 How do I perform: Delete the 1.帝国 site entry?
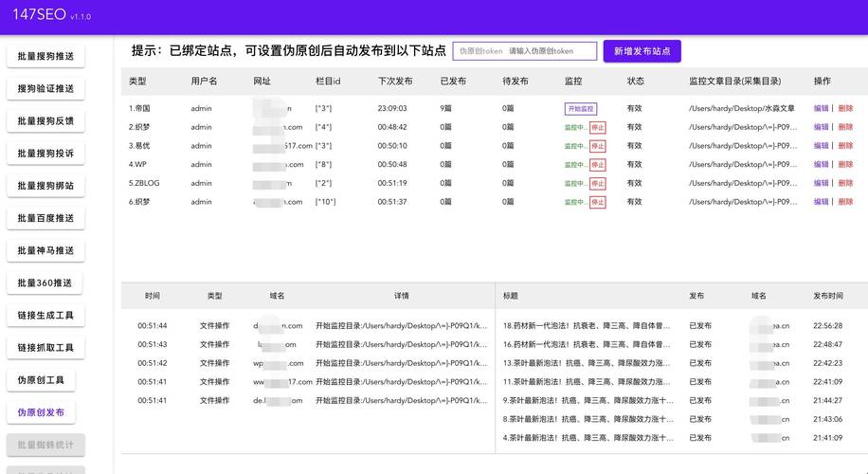tap(845, 109)
